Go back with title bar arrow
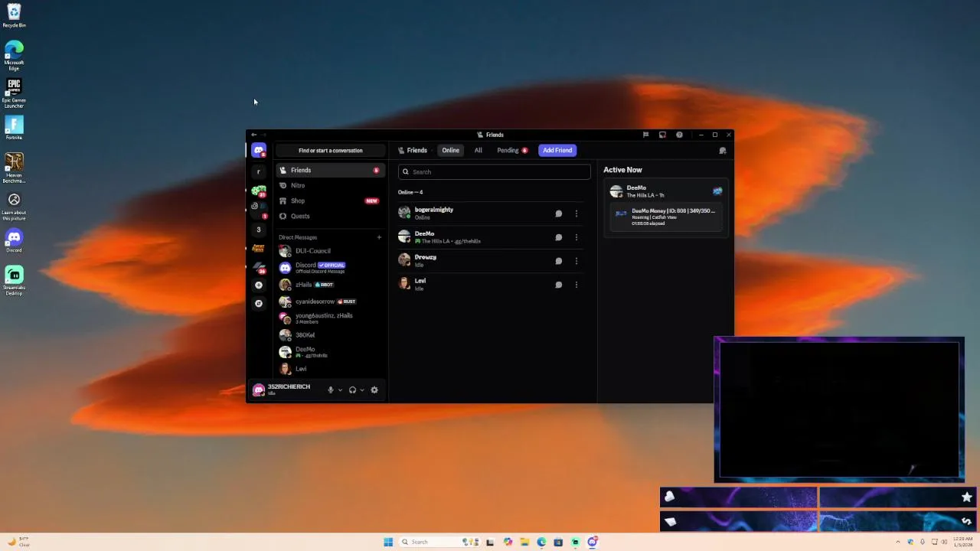Viewport: 980px width, 551px height. [x=254, y=135]
